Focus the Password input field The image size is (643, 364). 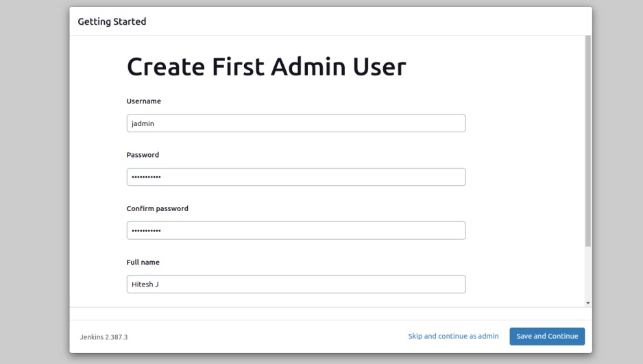(x=295, y=177)
